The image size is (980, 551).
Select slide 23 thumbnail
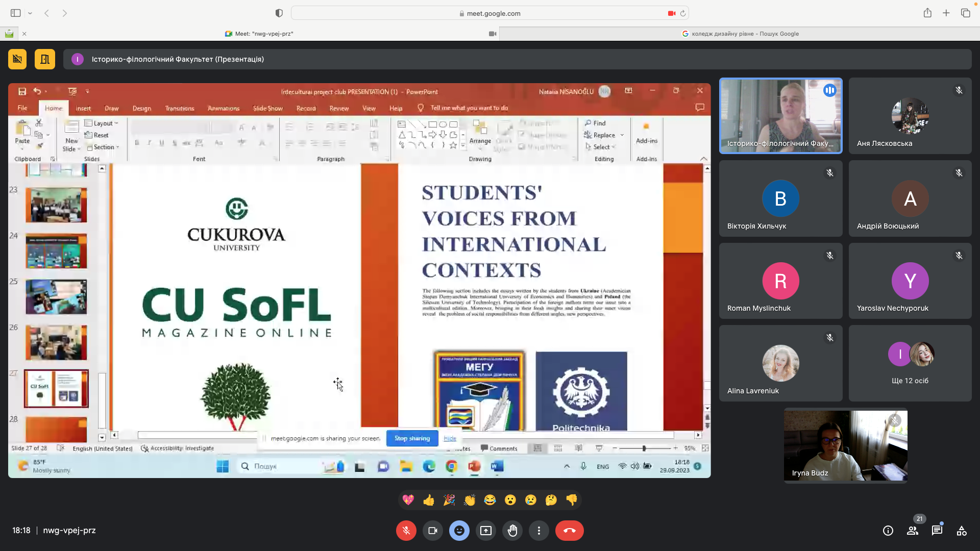pyautogui.click(x=56, y=205)
